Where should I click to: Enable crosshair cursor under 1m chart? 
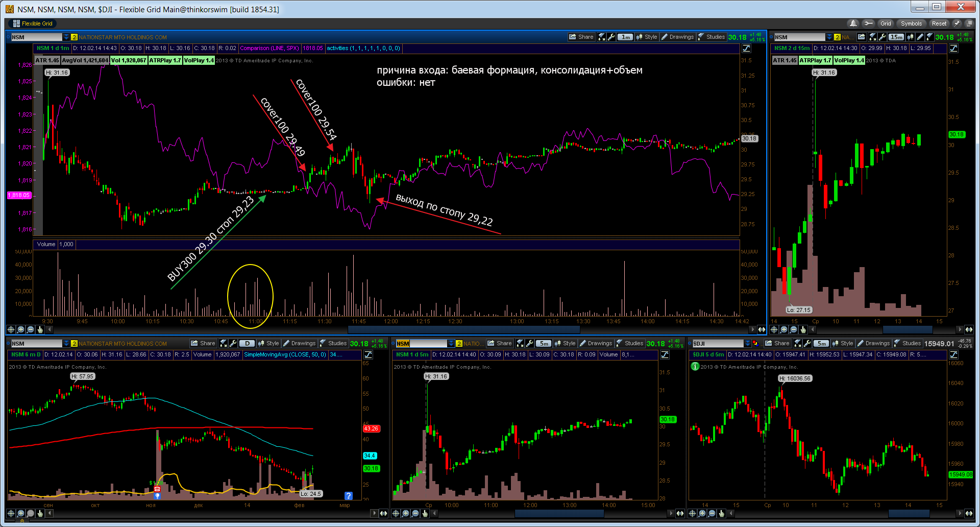(x=11, y=329)
